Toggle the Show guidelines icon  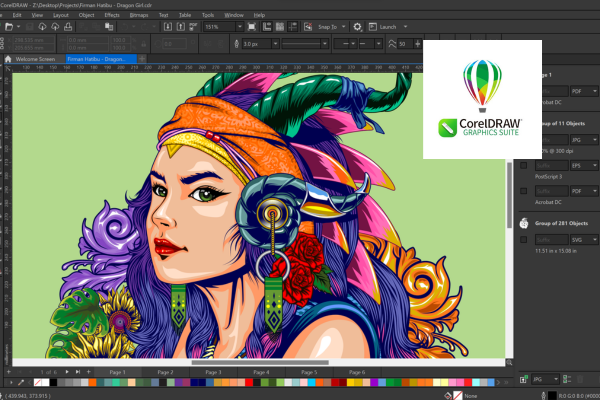tap(293, 27)
